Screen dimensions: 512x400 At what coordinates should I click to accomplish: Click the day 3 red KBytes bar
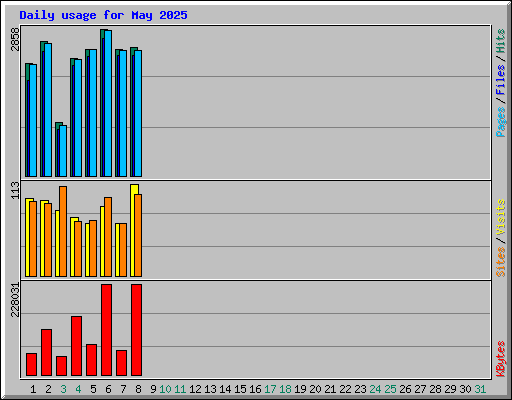coord(61,366)
